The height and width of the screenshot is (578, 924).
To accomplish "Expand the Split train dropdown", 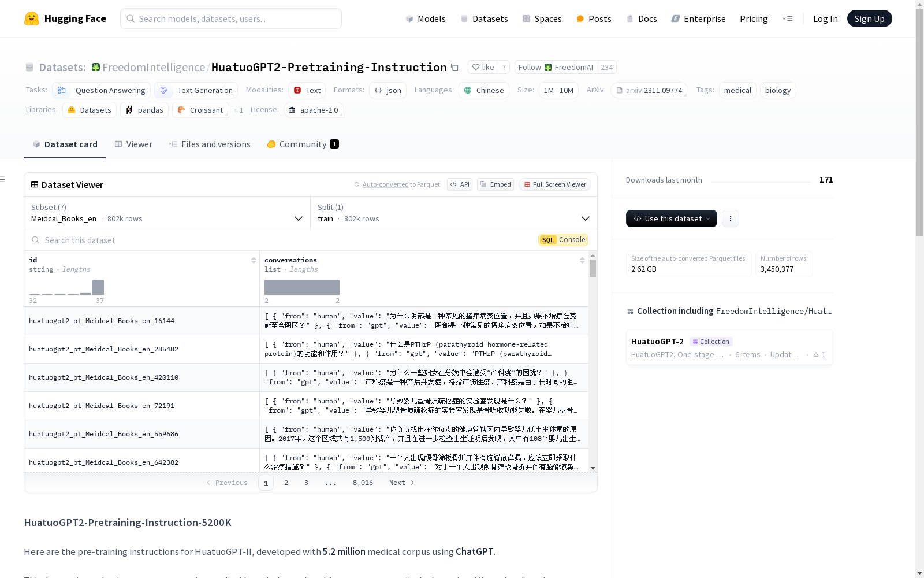I will pyautogui.click(x=454, y=213).
